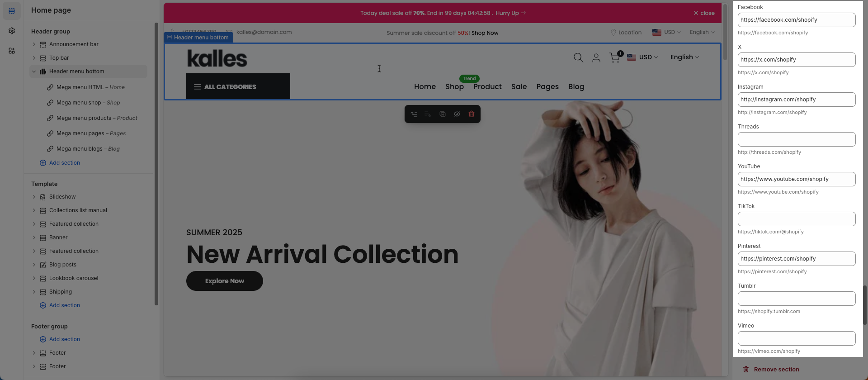Open the Home menu item
The height and width of the screenshot is (380, 868).
425,87
